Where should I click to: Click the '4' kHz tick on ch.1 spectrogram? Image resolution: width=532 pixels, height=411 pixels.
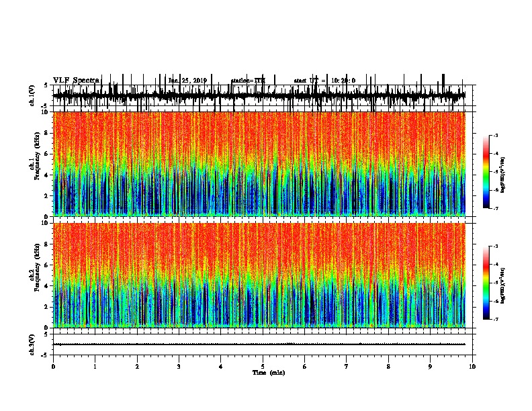pos(46,175)
